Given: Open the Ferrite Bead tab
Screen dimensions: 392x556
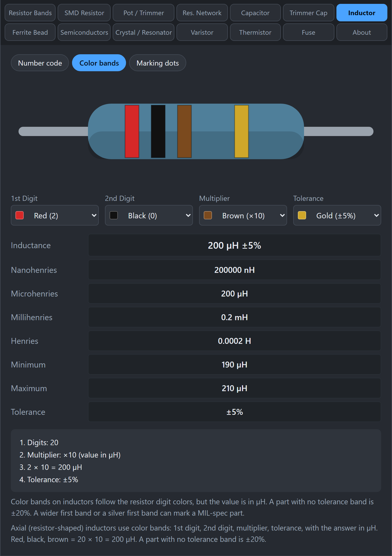Looking at the screenshot, I should click(x=30, y=32).
